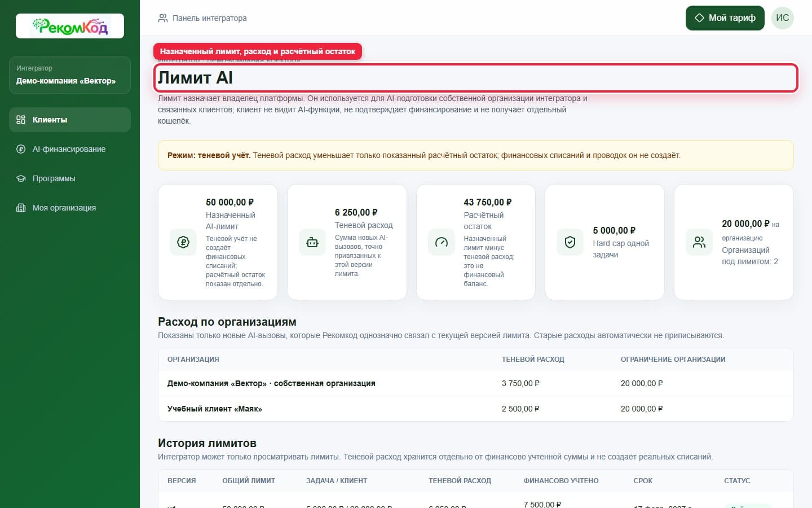The height and width of the screenshot is (508, 812).
Task: Click the ruble coin icon beside AI-финансирование
Action: (x=21, y=149)
